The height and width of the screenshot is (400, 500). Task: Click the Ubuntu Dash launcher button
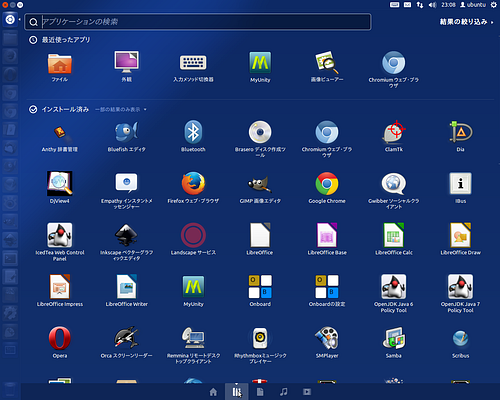pyautogui.click(x=10, y=20)
